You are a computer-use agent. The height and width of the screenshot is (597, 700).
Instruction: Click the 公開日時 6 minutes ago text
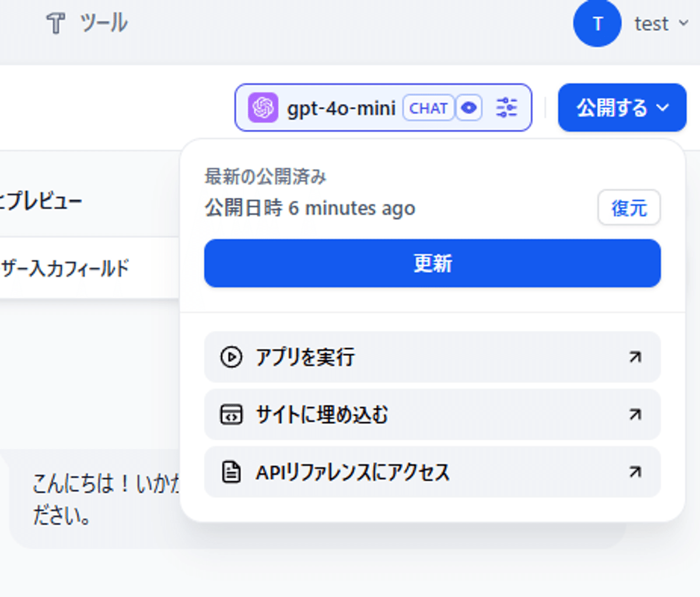(309, 208)
